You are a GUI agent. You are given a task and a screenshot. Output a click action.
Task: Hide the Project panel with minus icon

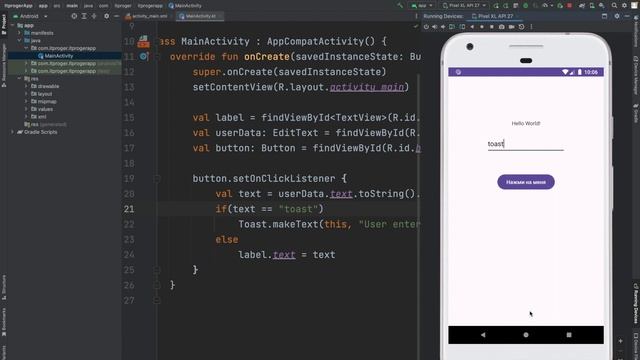116,16
